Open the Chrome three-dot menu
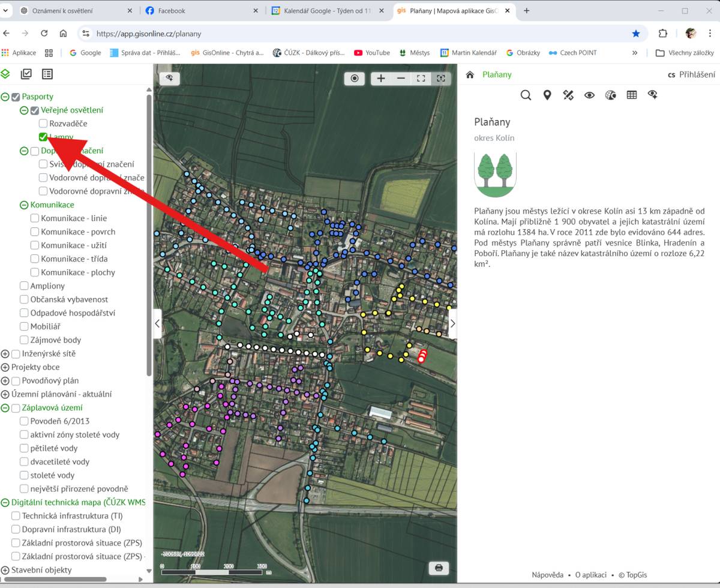The height and width of the screenshot is (588, 720). coord(710,34)
